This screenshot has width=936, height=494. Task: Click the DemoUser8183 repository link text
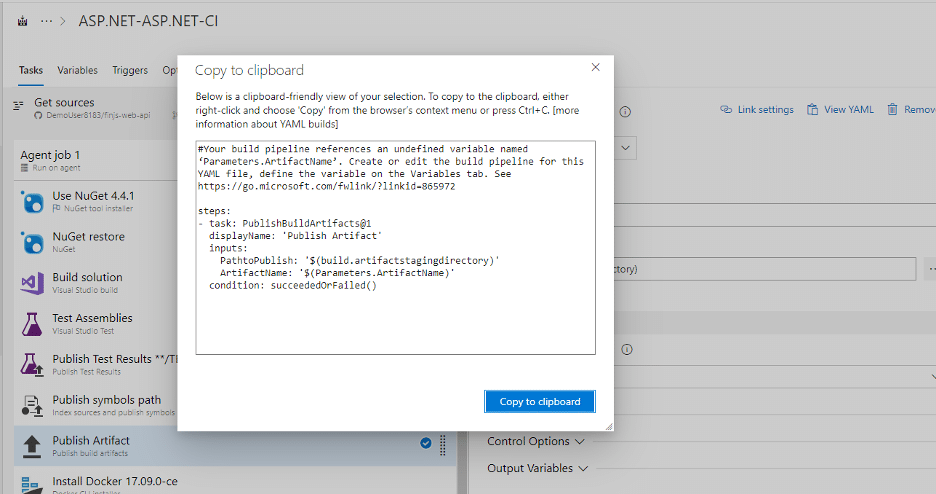point(98,115)
